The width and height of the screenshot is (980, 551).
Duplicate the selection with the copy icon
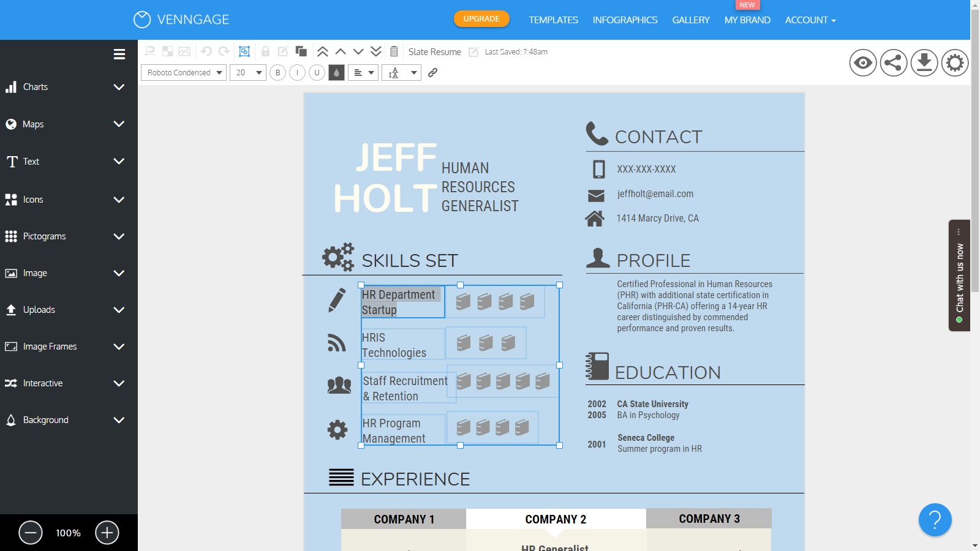point(301,51)
